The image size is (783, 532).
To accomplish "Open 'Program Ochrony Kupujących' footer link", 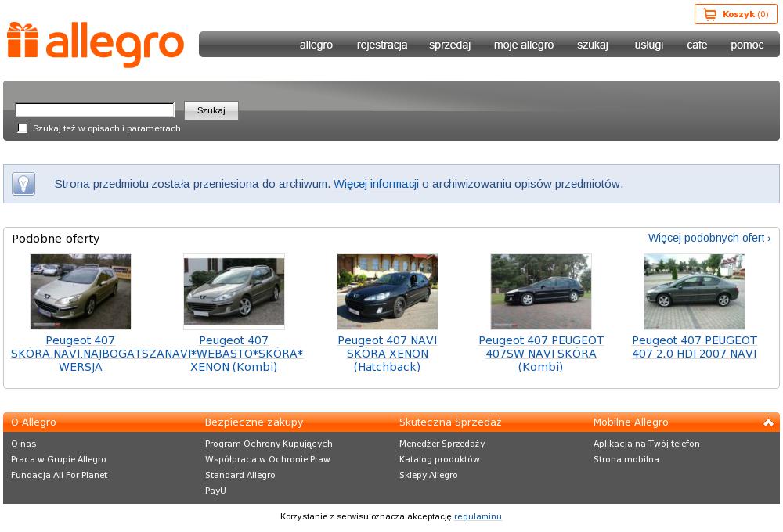I will click(x=269, y=444).
